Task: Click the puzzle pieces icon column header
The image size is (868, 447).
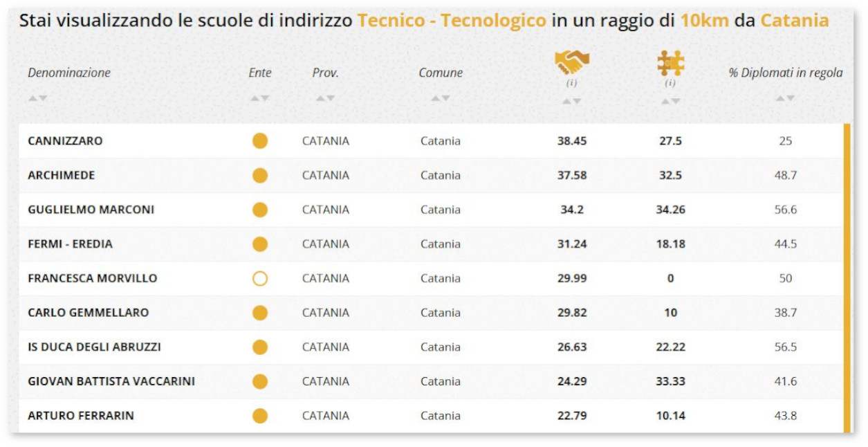Action: 670,63
